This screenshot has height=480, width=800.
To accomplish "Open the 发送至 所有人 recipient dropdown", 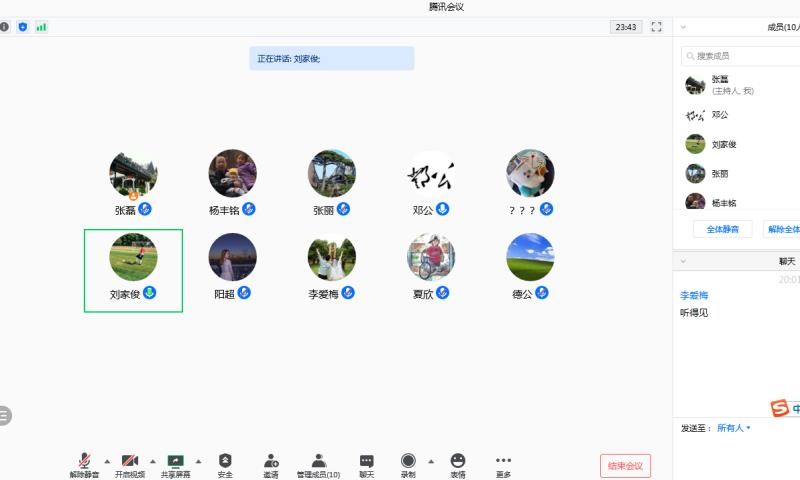I will point(734,428).
